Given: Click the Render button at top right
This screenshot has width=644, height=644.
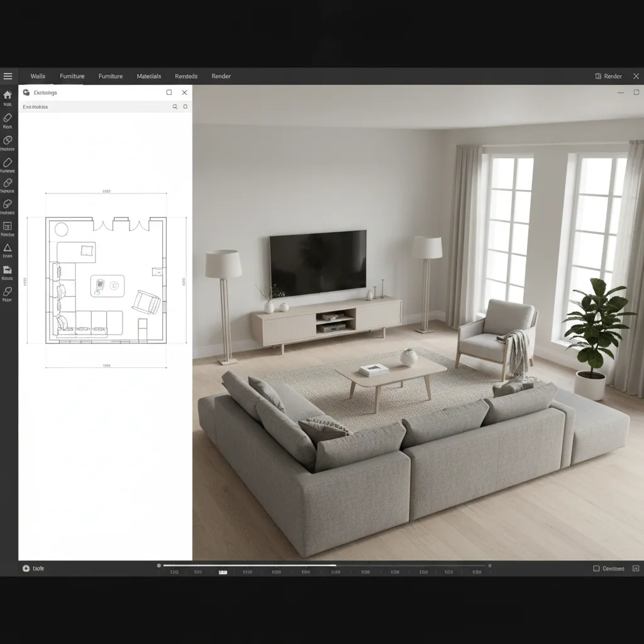Looking at the screenshot, I should click(608, 75).
